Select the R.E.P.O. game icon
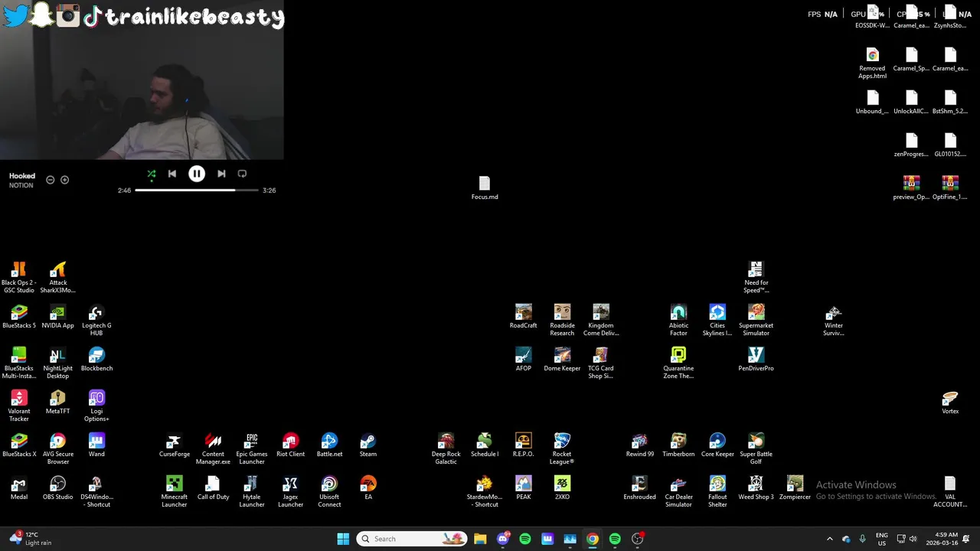The height and width of the screenshot is (551, 980). 523,445
